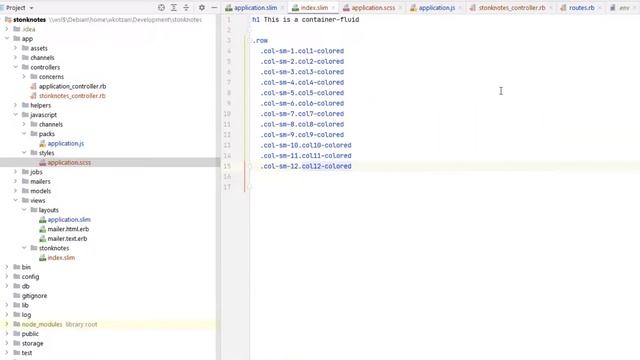The height and width of the screenshot is (360, 640).
Task: Click the .col-sm-10.col10-colored line
Action: pos(306,145)
